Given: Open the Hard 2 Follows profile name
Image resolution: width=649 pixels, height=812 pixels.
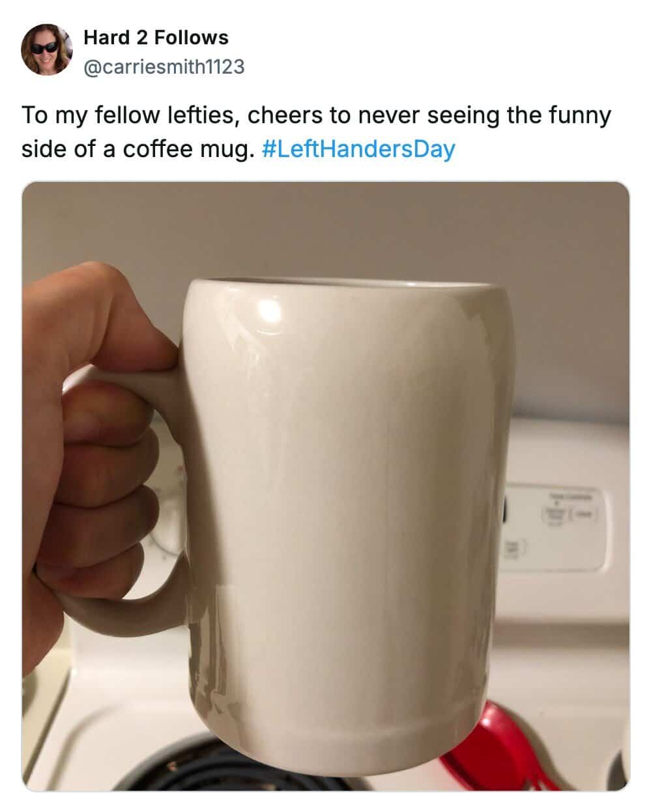Looking at the screenshot, I should (156, 38).
